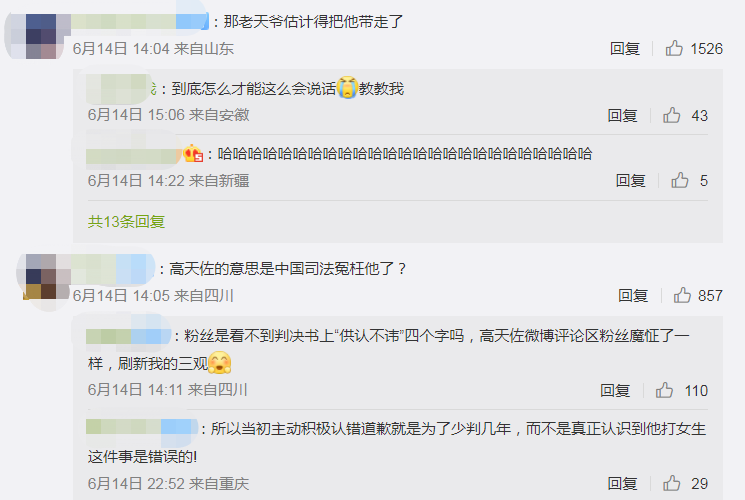Image resolution: width=745 pixels, height=500 pixels.
Task: Like the reply with 110 likes
Action: 664,390
